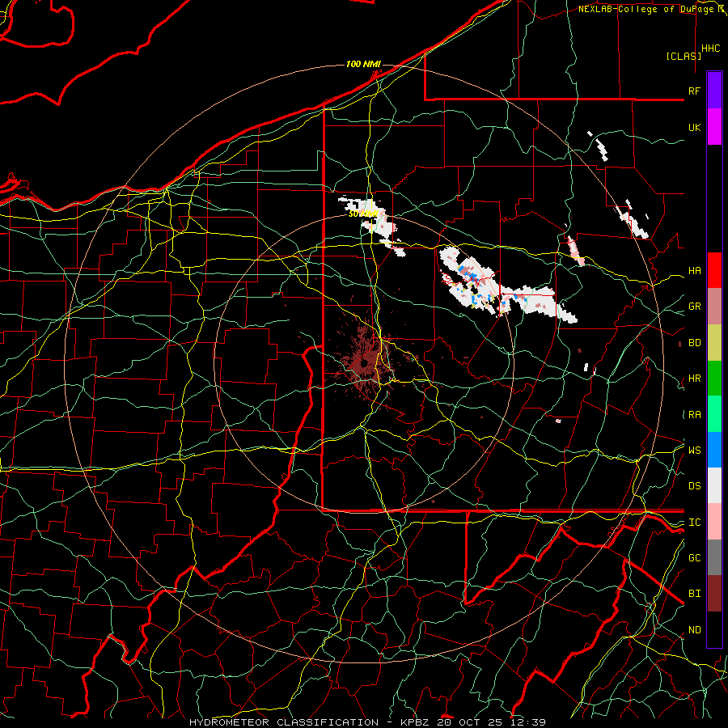Click the HA legend label
Screen dimensions: 728x728
coord(695,271)
